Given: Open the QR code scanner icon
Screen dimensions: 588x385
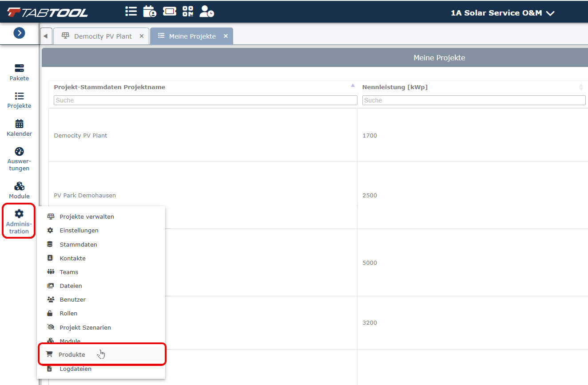Looking at the screenshot, I should (x=188, y=12).
